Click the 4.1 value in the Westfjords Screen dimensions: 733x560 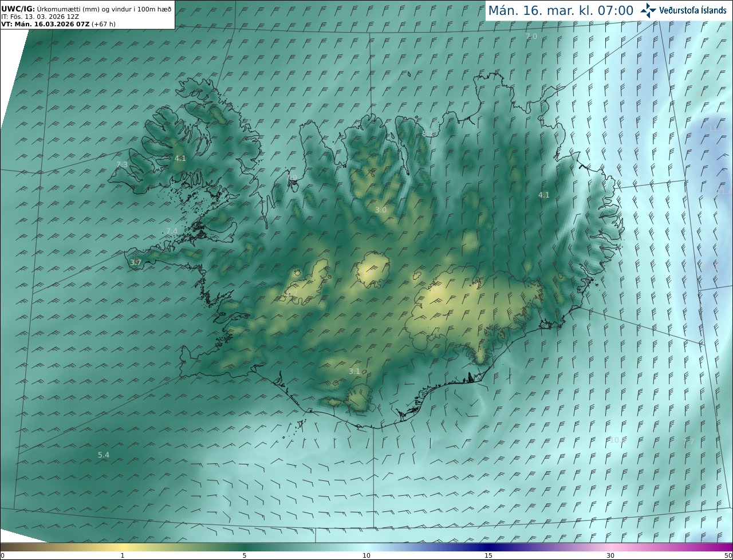coord(180,158)
